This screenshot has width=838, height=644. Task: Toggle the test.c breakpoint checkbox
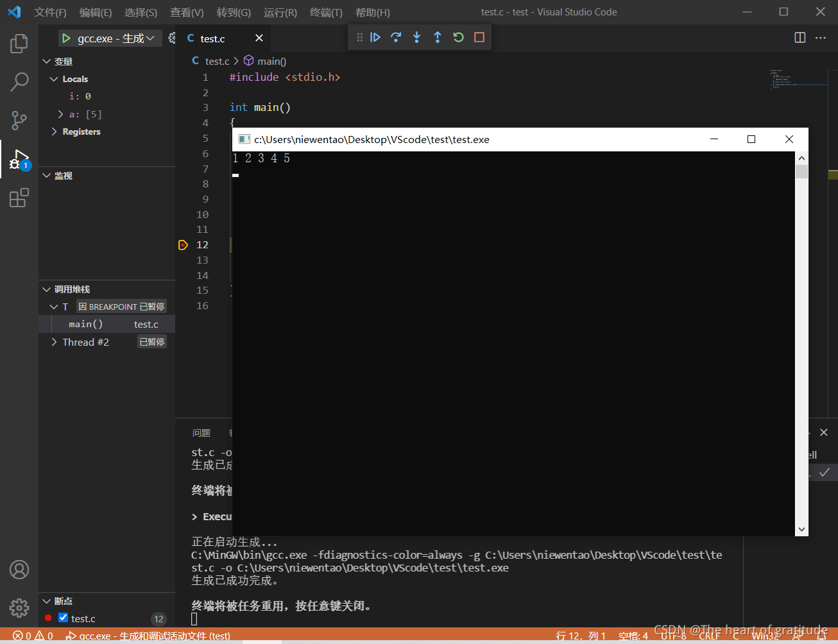click(x=63, y=618)
